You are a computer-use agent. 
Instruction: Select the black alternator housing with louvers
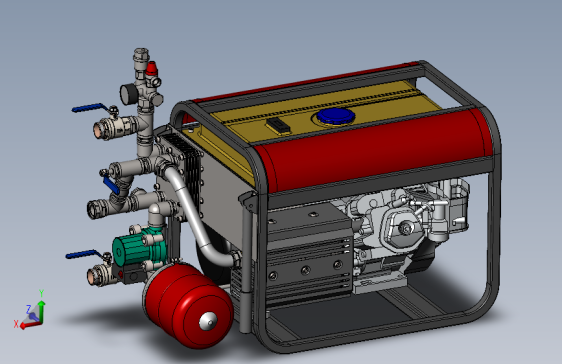(x=309, y=255)
